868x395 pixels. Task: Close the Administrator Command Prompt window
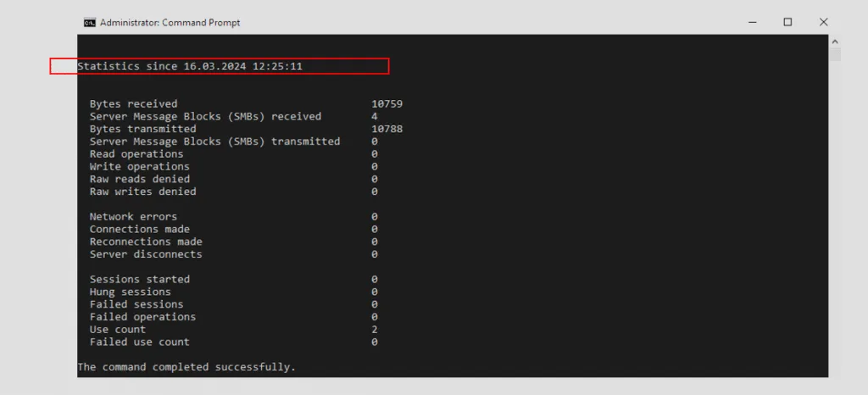[823, 23]
